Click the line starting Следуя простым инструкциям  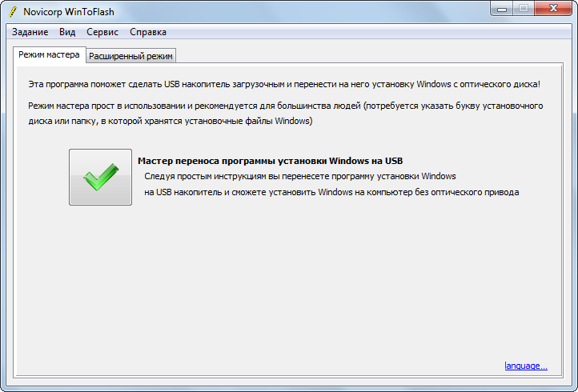pos(300,176)
